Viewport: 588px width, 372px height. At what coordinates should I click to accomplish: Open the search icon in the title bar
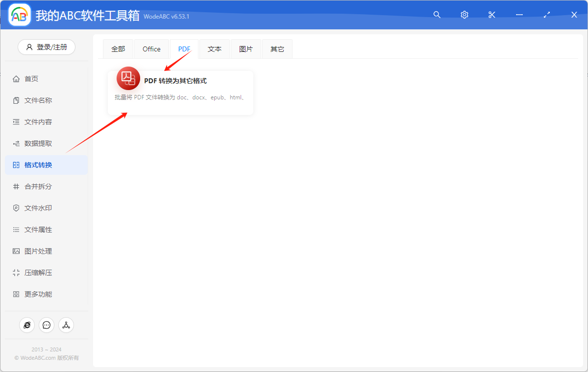click(x=437, y=15)
